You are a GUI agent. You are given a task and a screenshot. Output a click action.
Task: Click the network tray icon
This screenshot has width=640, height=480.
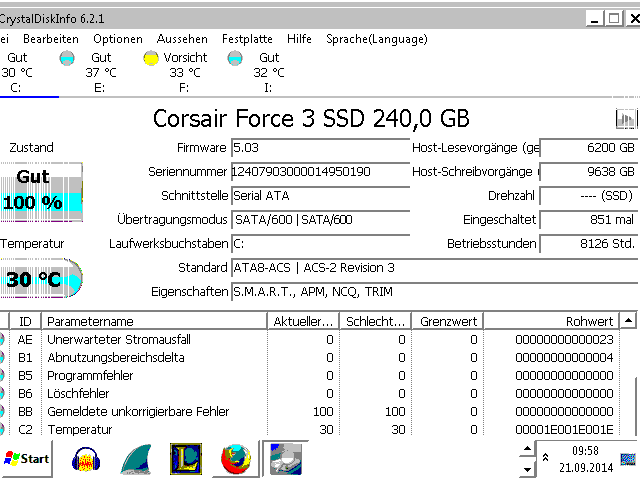pyautogui.click(x=628, y=460)
